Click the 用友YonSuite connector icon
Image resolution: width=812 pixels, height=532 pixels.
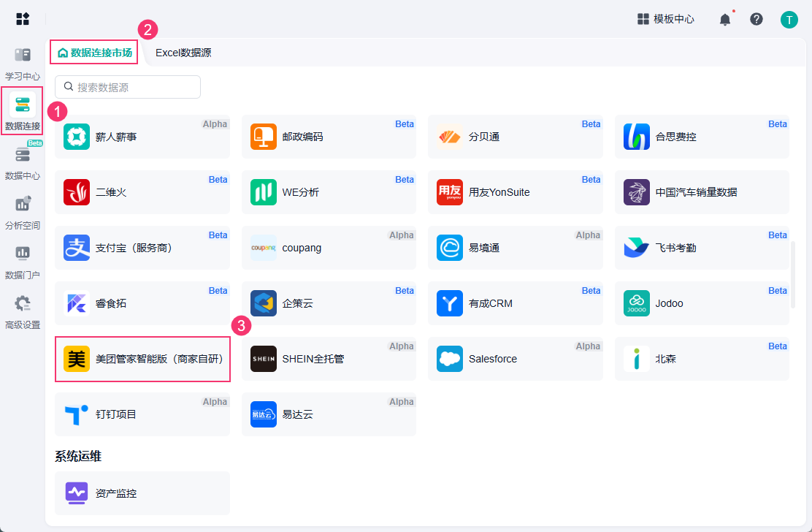(450, 192)
